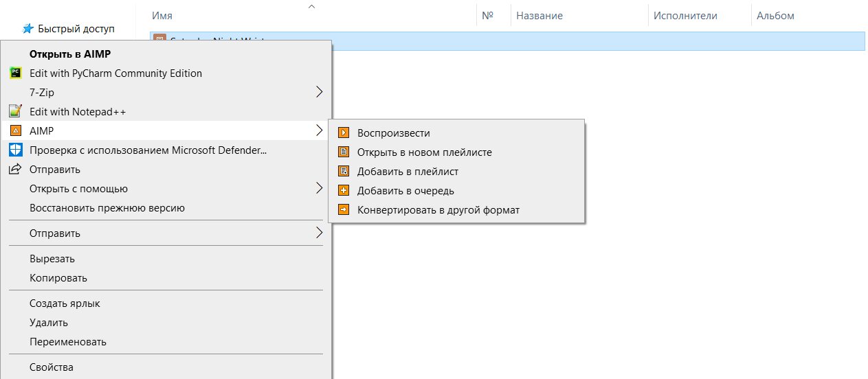Choose Добавить в плейлист
This screenshot has width=868, height=379.
point(457,172)
